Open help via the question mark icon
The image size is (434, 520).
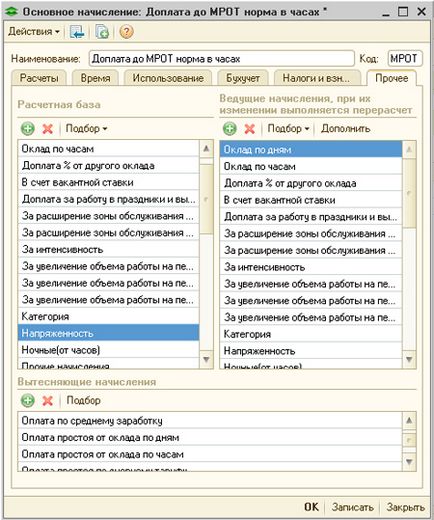point(126,32)
